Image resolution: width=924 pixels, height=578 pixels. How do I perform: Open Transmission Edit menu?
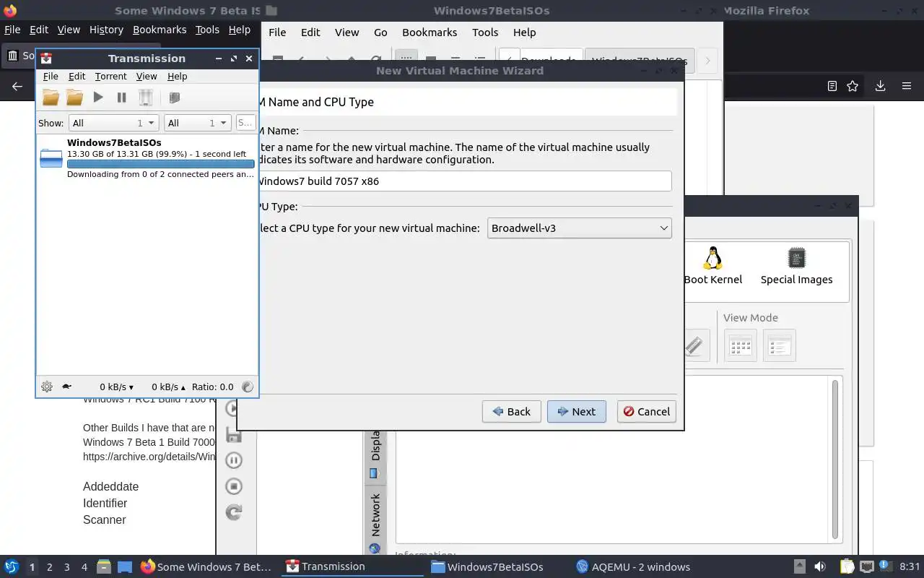click(77, 76)
